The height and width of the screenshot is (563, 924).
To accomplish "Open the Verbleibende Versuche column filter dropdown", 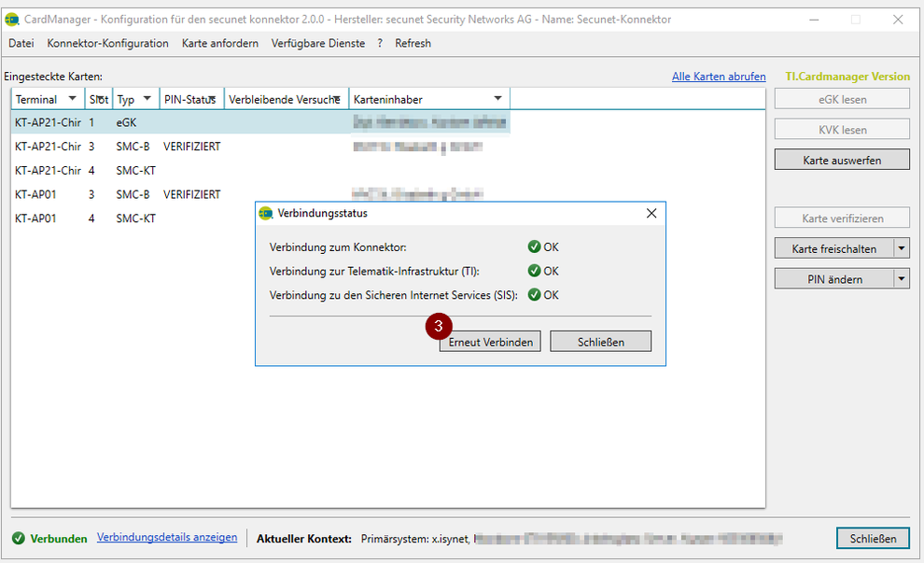I will (x=337, y=98).
